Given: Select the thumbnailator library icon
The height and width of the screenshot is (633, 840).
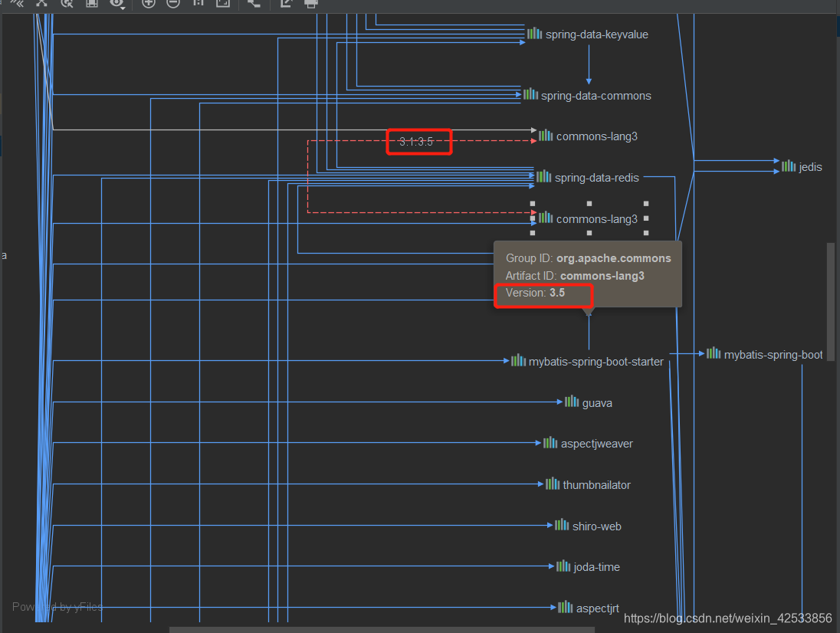Looking at the screenshot, I should coord(553,484).
